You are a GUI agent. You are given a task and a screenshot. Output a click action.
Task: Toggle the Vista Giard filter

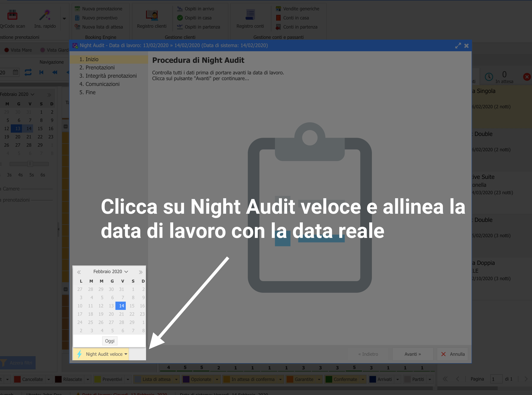[55, 50]
